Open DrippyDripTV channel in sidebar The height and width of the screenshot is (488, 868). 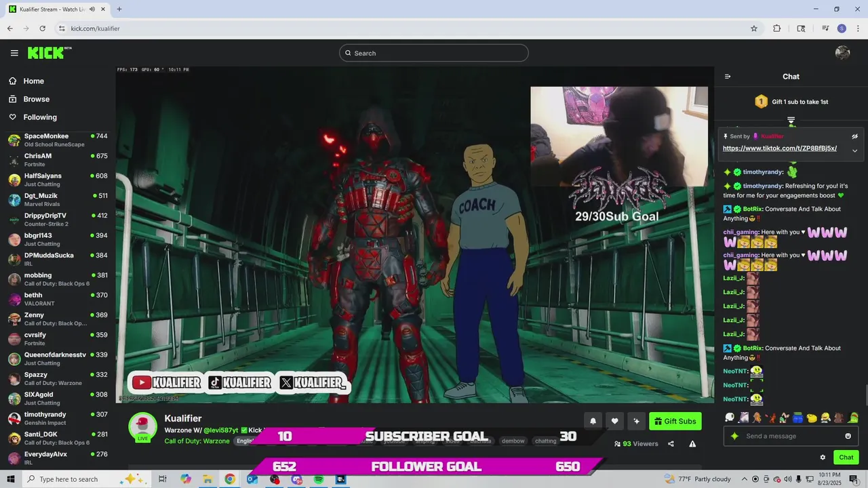[x=58, y=220]
